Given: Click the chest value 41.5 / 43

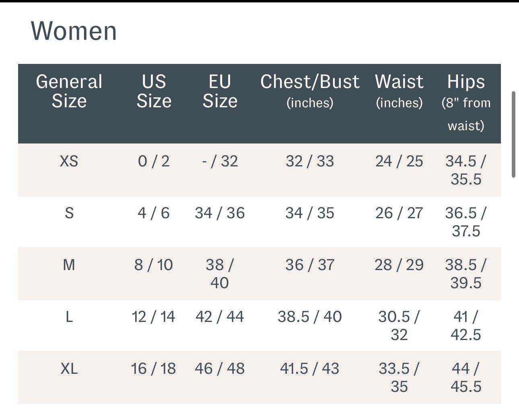Looking at the screenshot, I should [x=310, y=369].
